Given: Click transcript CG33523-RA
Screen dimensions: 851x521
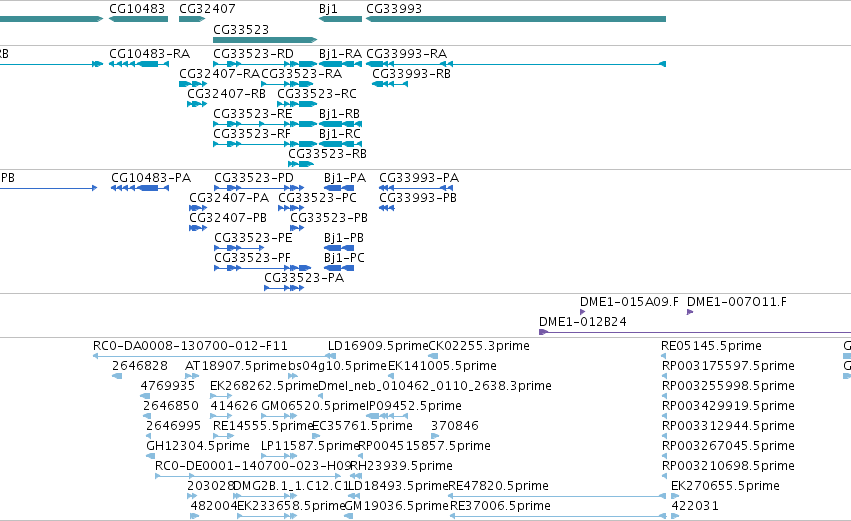Looking at the screenshot, I should click(x=289, y=84).
